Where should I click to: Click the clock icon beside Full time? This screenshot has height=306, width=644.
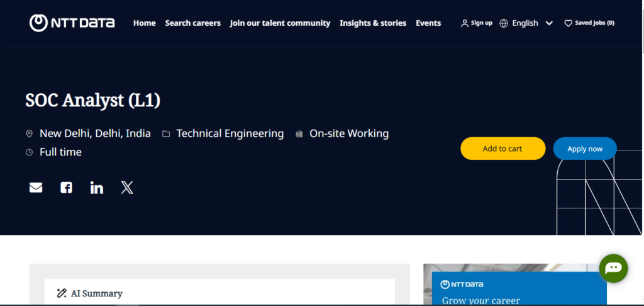pyautogui.click(x=29, y=152)
